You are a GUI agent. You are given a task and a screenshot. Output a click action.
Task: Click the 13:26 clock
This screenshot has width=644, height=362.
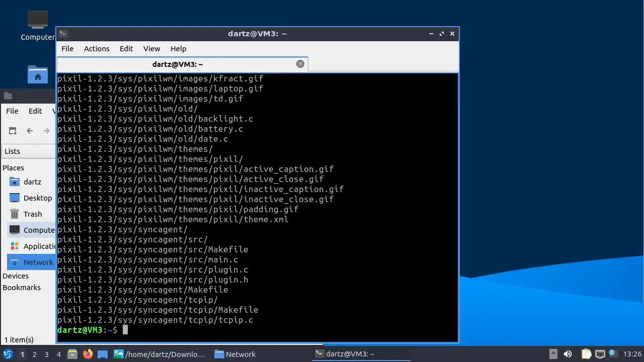coord(632,354)
